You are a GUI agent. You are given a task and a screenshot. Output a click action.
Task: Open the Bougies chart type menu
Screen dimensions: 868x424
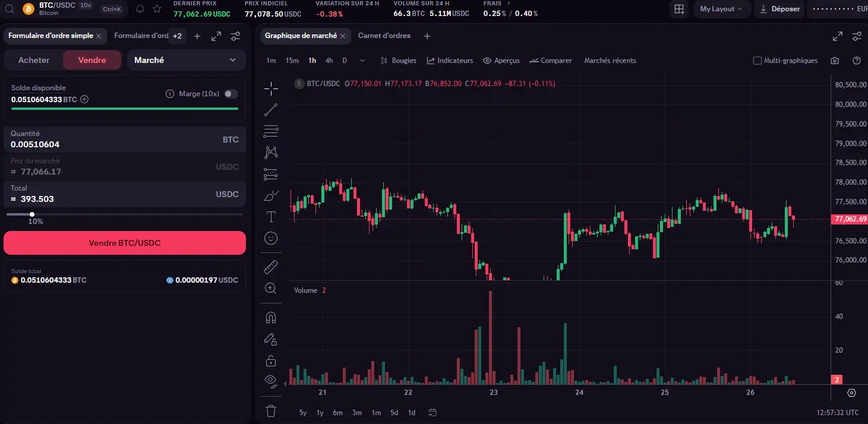click(x=399, y=61)
